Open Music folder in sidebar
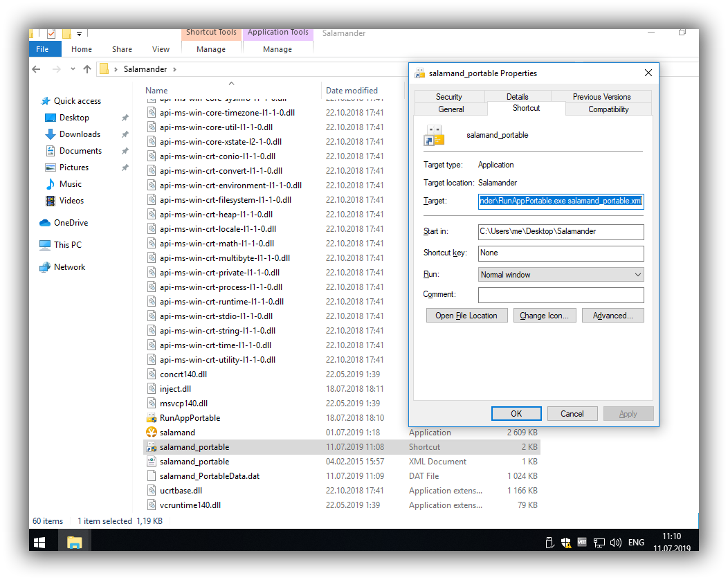 pos(71,184)
